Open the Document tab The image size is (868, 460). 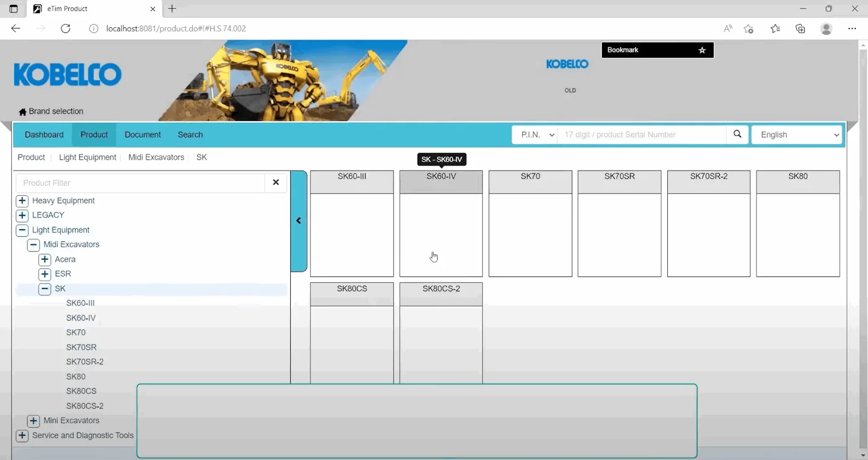coord(143,135)
